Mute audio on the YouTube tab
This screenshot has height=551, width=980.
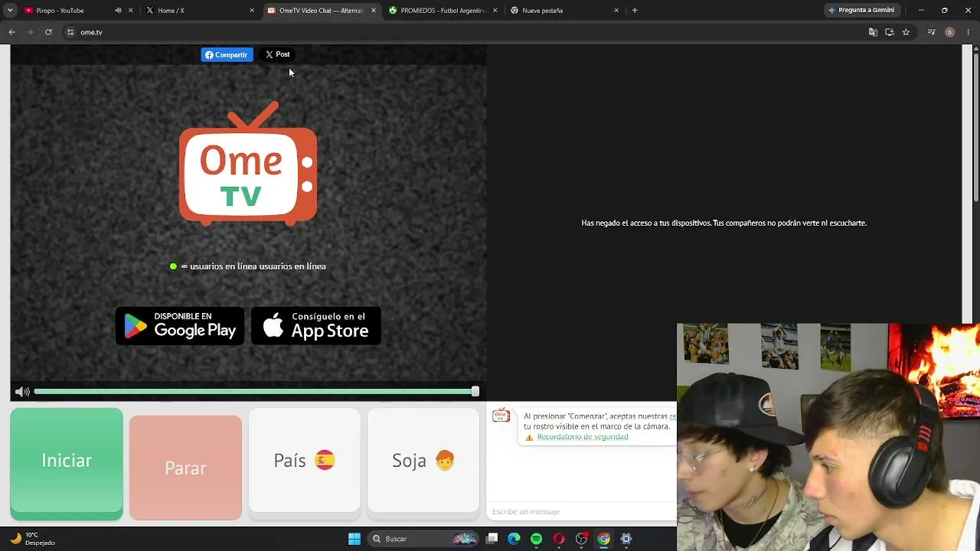pyautogui.click(x=118, y=11)
